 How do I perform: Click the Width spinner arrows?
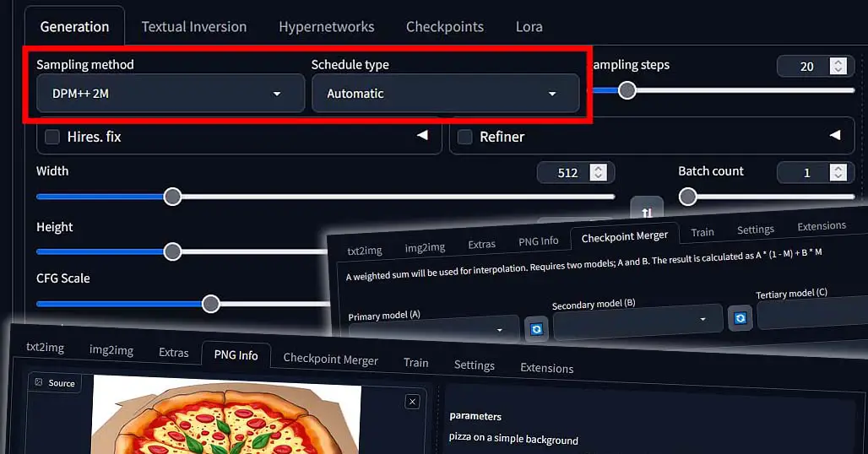pyautogui.click(x=598, y=172)
